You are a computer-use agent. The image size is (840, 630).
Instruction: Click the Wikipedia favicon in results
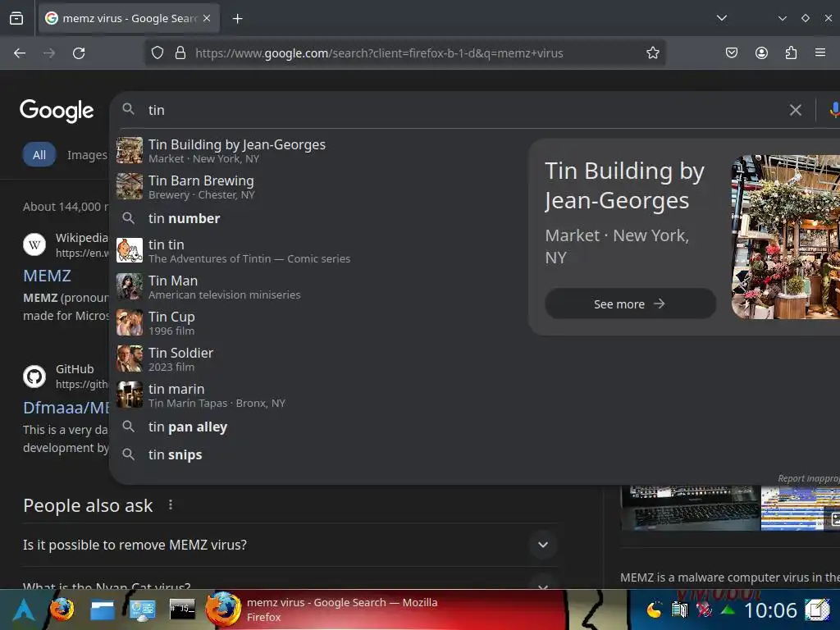tap(34, 244)
